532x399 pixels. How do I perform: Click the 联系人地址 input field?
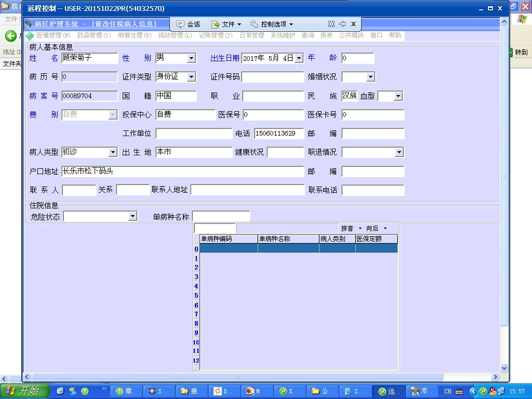[x=247, y=190]
